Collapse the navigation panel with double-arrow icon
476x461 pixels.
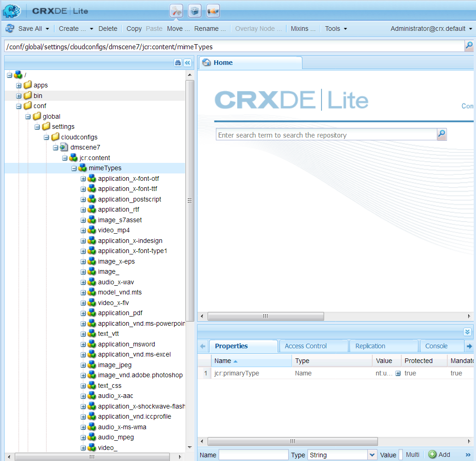[x=188, y=63]
